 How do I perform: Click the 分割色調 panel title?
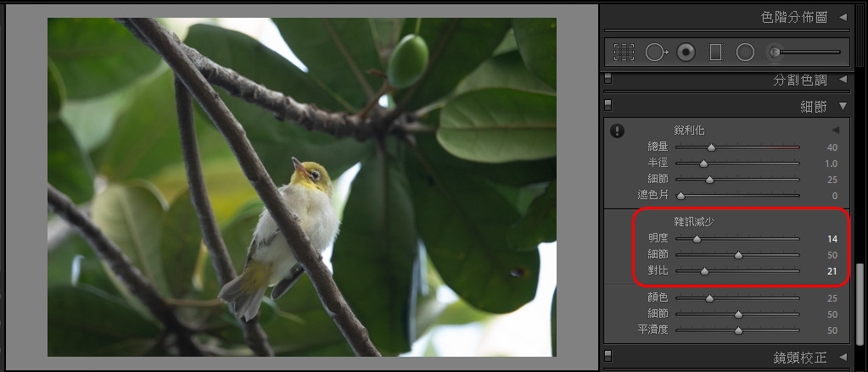pyautogui.click(x=800, y=80)
